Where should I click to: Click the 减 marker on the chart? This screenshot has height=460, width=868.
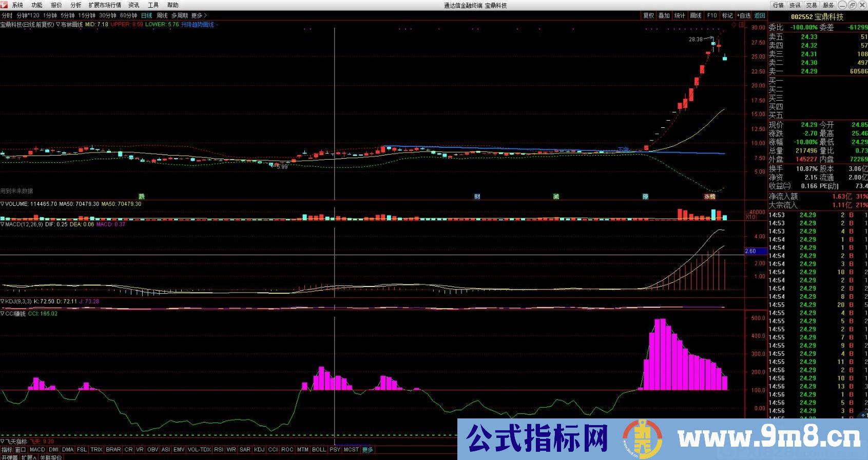click(556, 197)
